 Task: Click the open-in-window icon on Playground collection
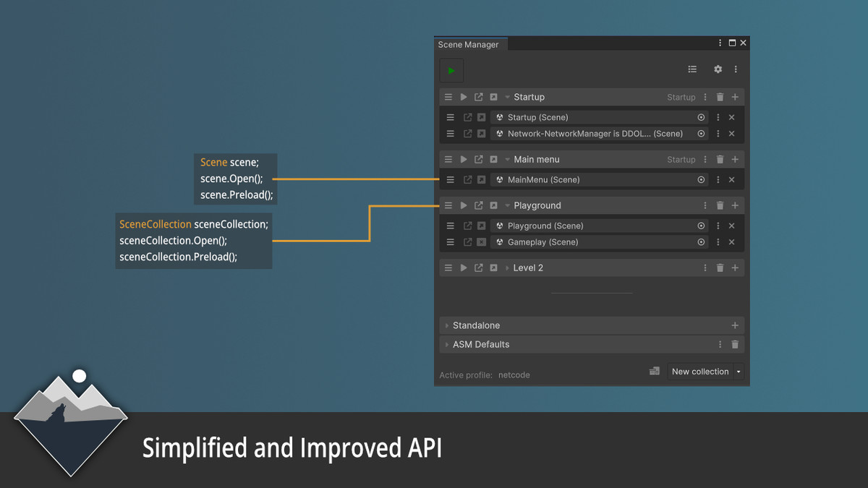coord(479,205)
